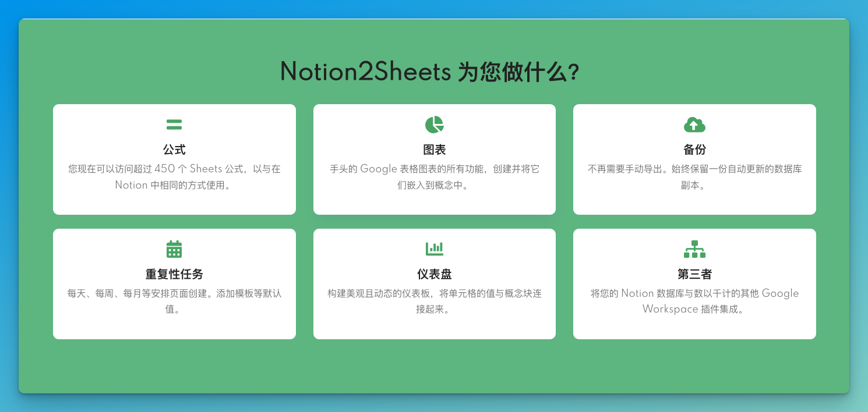Click the 仪表盘 card description text
This screenshot has height=412, width=868.
(x=434, y=301)
